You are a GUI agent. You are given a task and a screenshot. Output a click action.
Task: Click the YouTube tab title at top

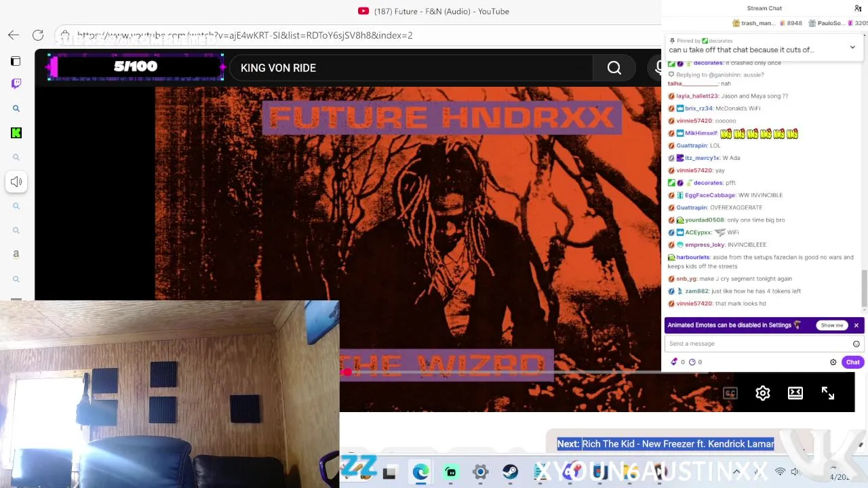[x=441, y=12]
